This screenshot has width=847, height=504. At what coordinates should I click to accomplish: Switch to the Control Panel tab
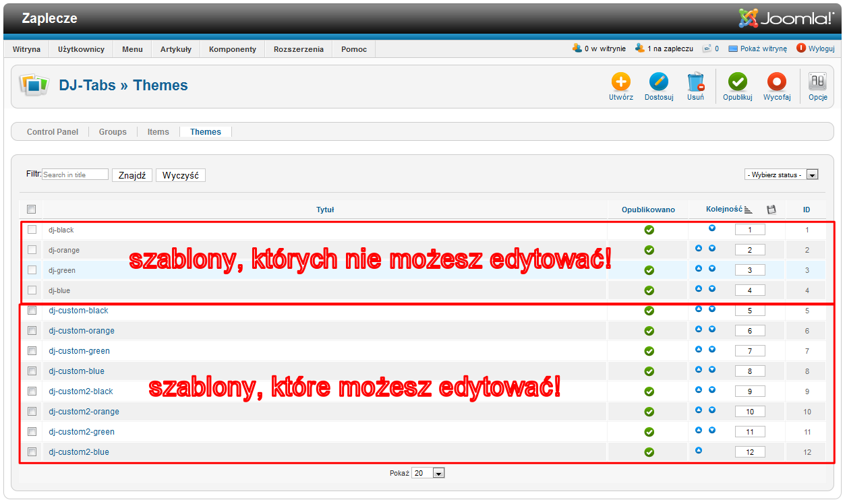click(x=53, y=132)
